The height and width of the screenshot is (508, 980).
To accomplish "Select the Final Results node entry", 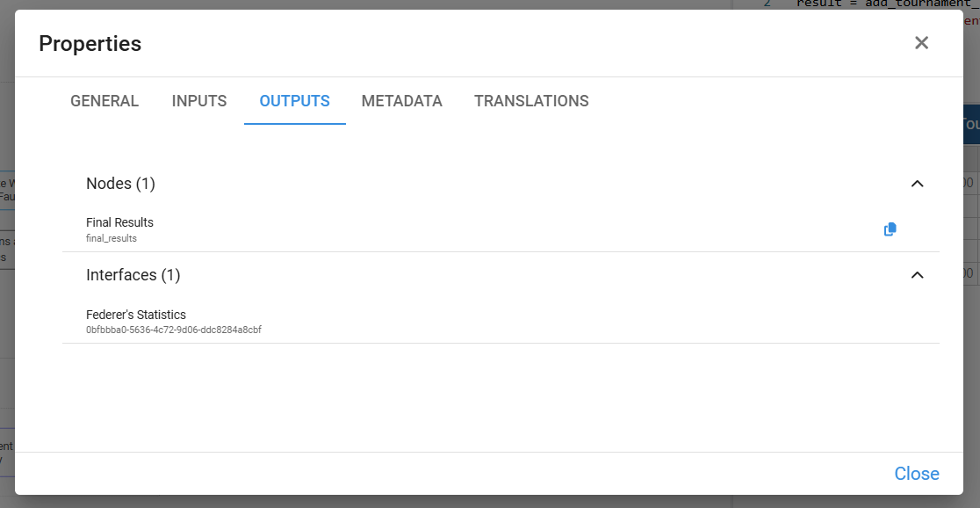I will point(119,223).
